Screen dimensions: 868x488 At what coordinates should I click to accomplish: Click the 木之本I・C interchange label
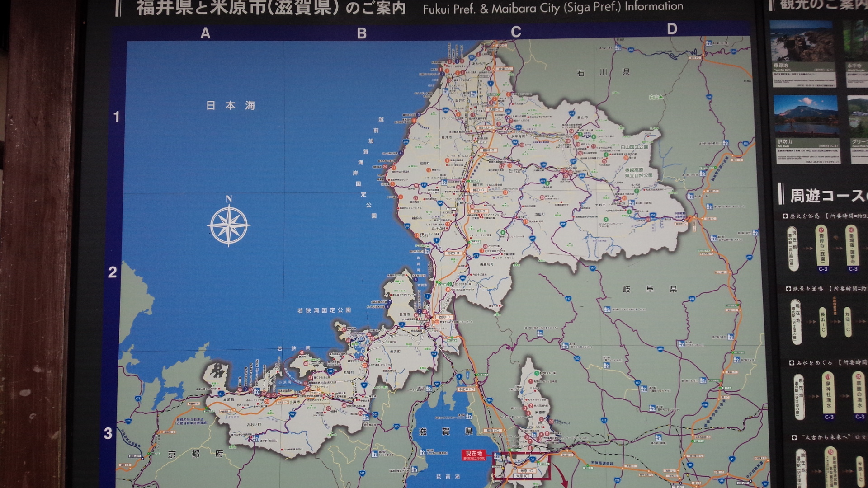[466, 389]
